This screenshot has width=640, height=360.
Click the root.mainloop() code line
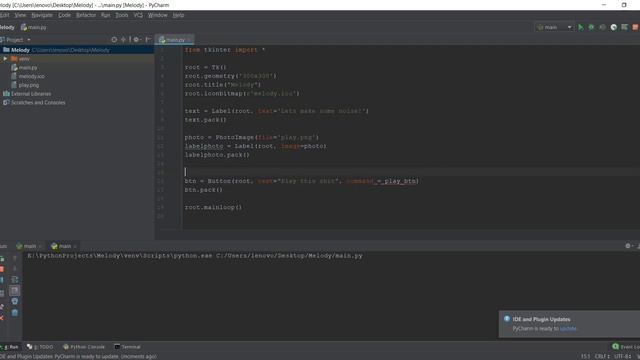click(x=213, y=207)
